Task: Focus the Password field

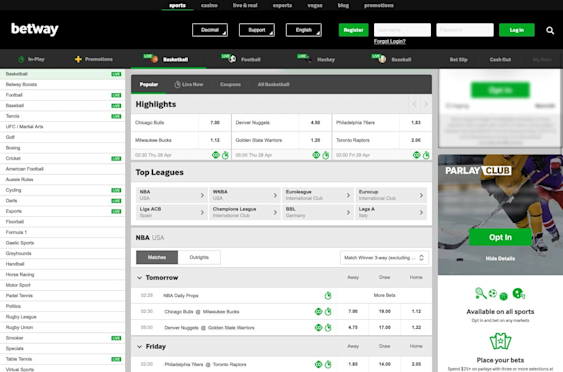Action: pos(465,30)
